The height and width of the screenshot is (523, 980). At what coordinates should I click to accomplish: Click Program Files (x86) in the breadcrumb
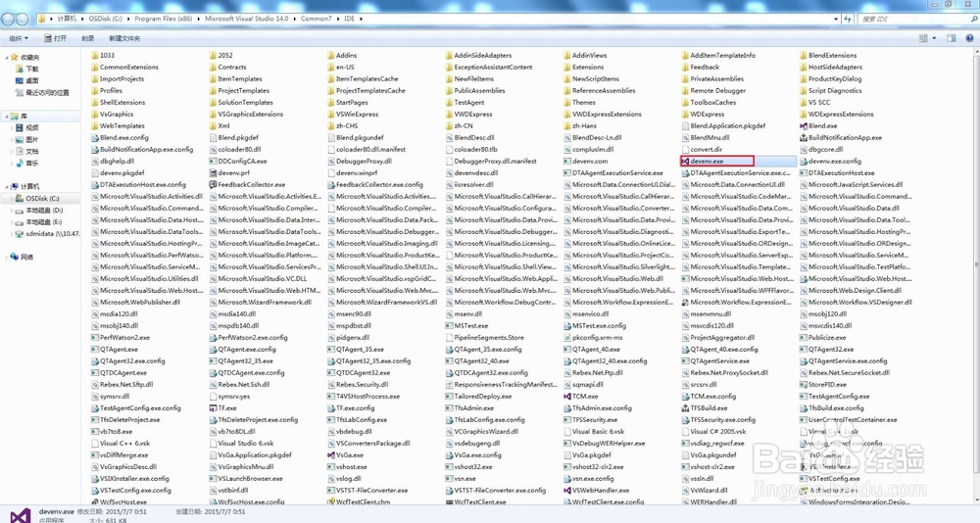(163, 19)
